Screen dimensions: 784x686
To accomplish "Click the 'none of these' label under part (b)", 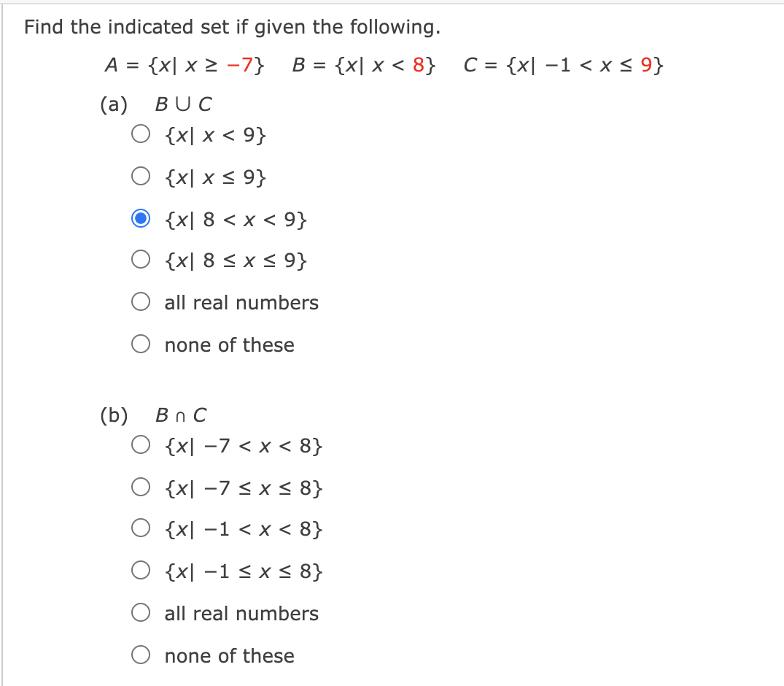I will tap(229, 656).
